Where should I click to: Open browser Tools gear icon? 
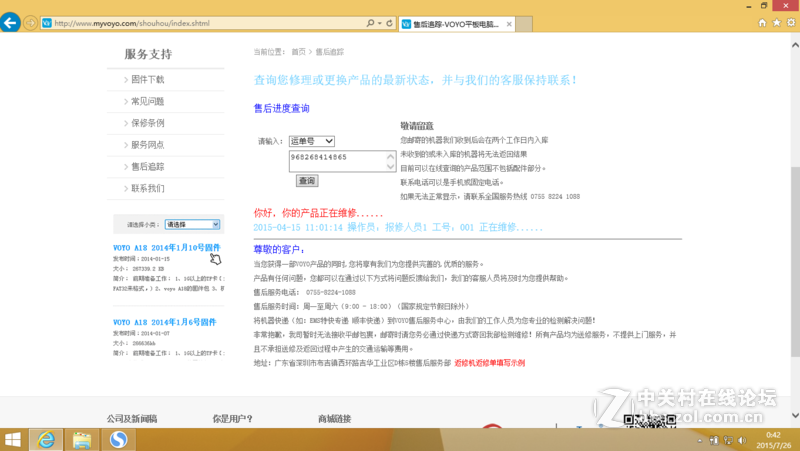click(x=791, y=22)
